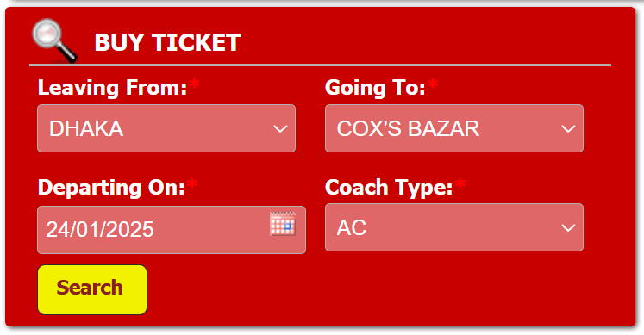This screenshot has width=644, height=335.
Task: Open the Leaving From dropdown showing DHAKA
Action: point(166,128)
